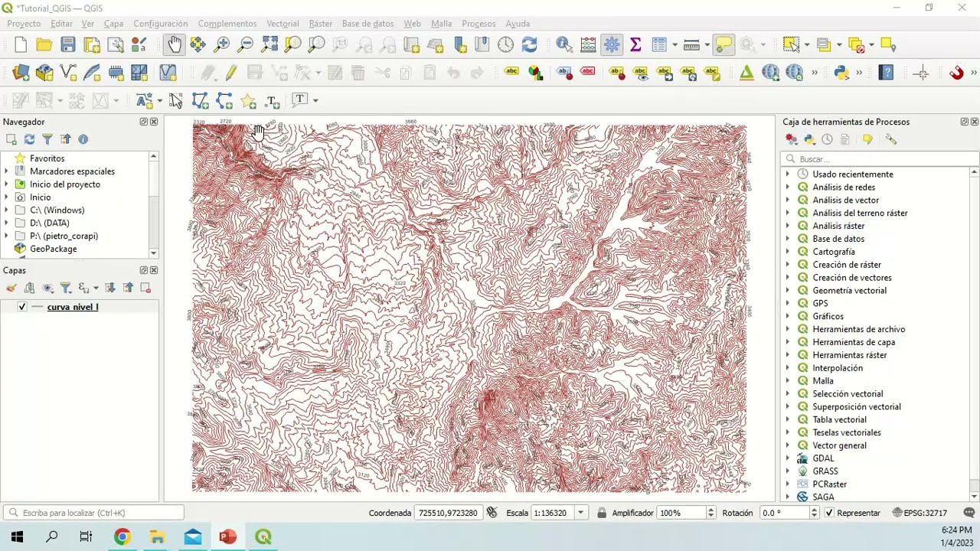The height and width of the screenshot is (551, 980).
Task: Toggle the map tips speech bubble icon
Action: (724, 45)
